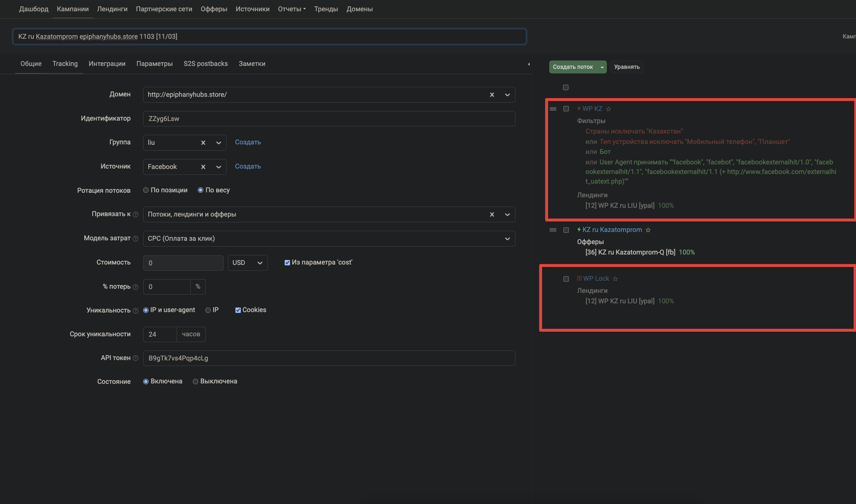Open the WP KZ stream link
This screenshot has width=856, height=504.
click(592, 109)
